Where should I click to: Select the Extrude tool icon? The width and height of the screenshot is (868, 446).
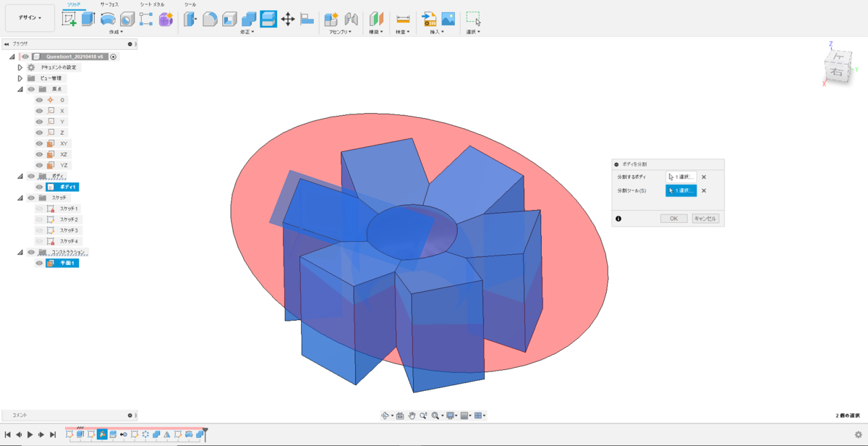click(x=88, y=20)
